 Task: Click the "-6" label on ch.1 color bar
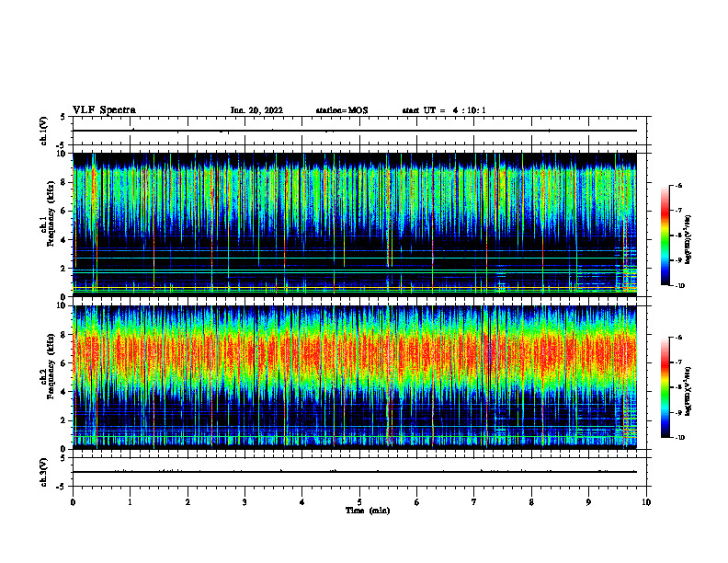pyautogui.click(x=678, y=185)
